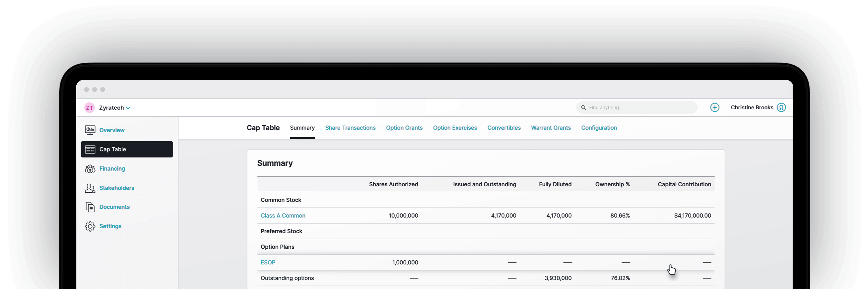
Task: Click the Overview monitor icon
Action: tap(90, 130)
